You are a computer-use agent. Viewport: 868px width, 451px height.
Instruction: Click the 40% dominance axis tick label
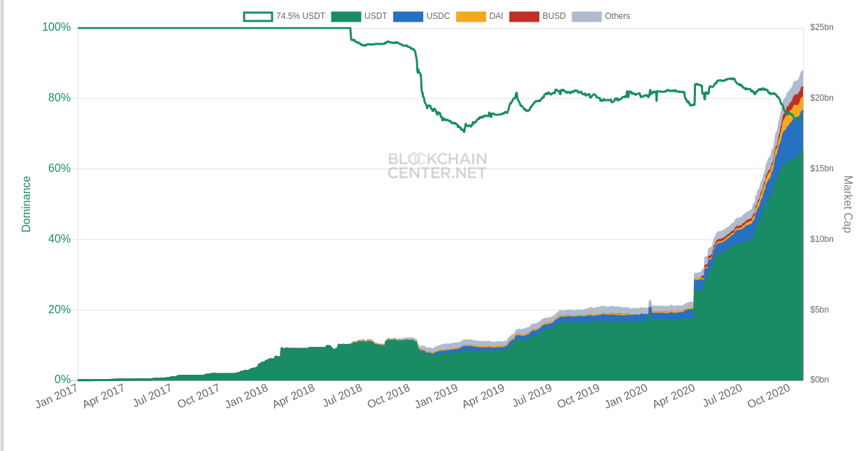pyautogui.click(x=59, y=239)
